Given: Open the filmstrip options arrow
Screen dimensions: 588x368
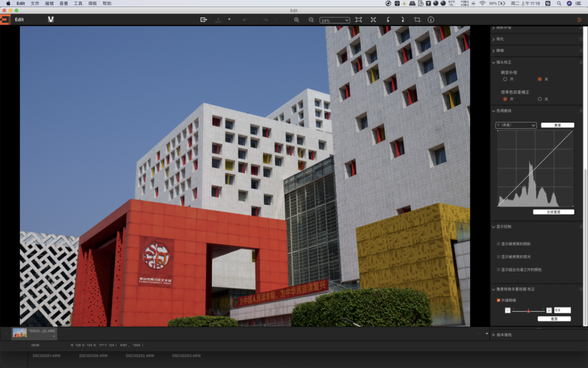Looking at the screenshot, I should coord(487,334).
